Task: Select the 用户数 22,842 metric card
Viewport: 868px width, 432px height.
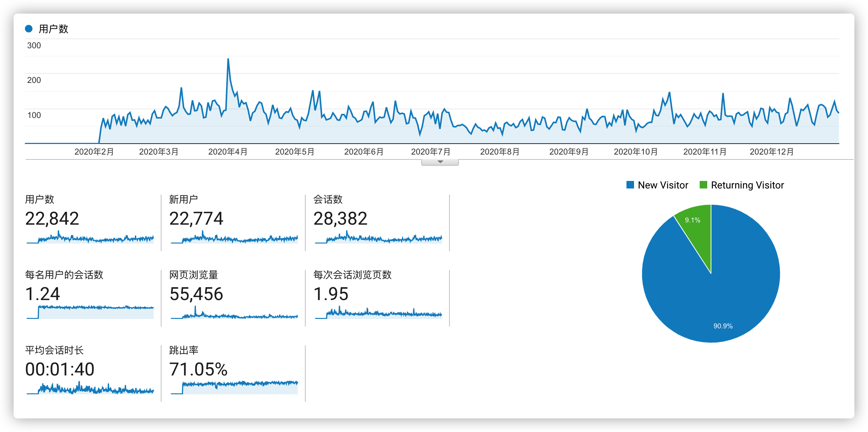Action: coord(52,219)
